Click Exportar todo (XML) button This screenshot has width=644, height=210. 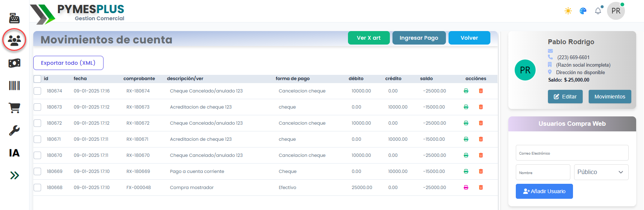[x=68, y=63]
